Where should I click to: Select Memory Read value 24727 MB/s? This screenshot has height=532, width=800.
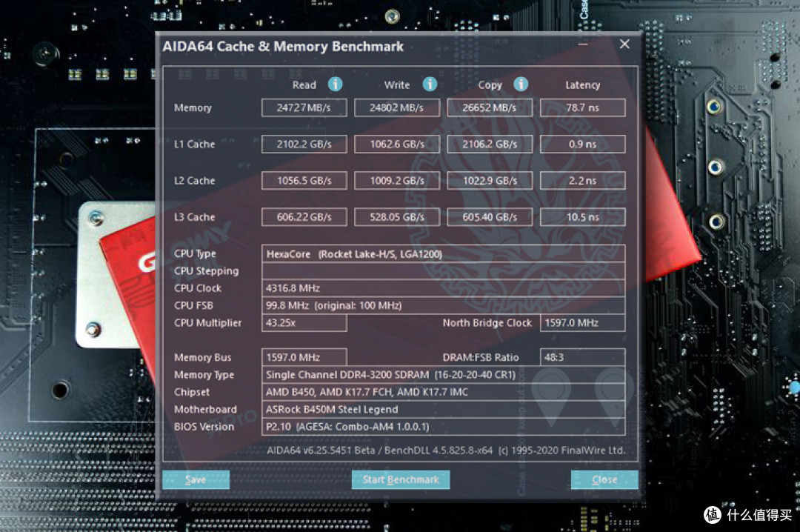click(304, 107)
